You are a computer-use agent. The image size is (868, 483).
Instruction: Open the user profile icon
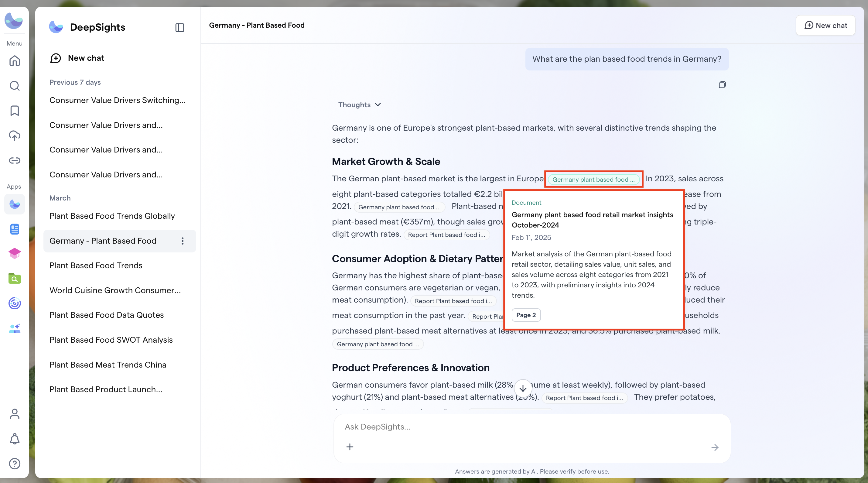pos(15,414)
